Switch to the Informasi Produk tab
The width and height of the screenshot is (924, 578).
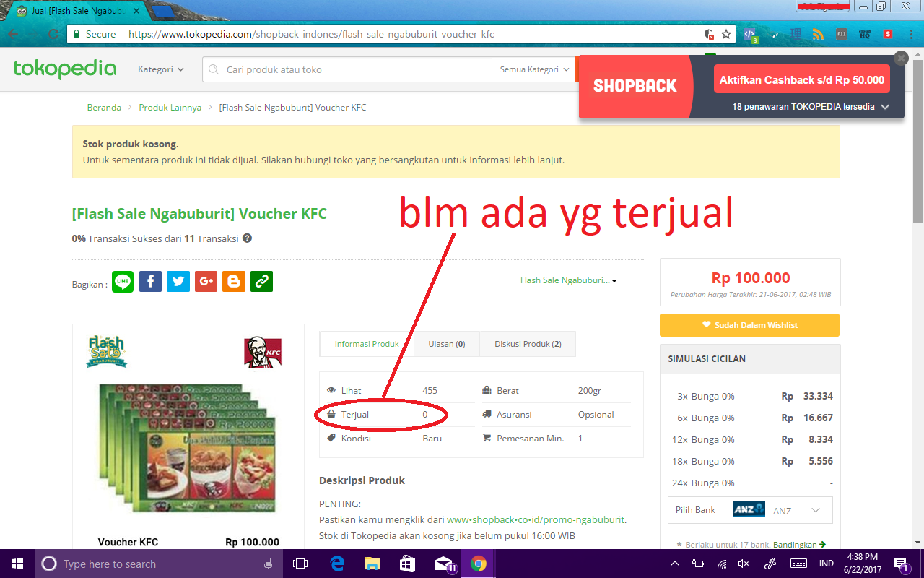[367, 344]
